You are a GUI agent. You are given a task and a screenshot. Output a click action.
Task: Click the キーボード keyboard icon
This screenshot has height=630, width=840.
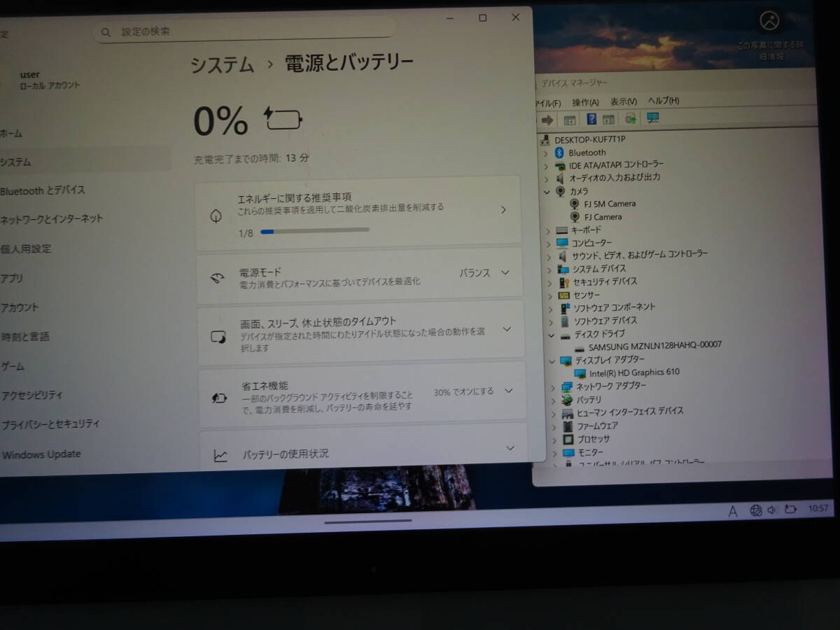562,230
